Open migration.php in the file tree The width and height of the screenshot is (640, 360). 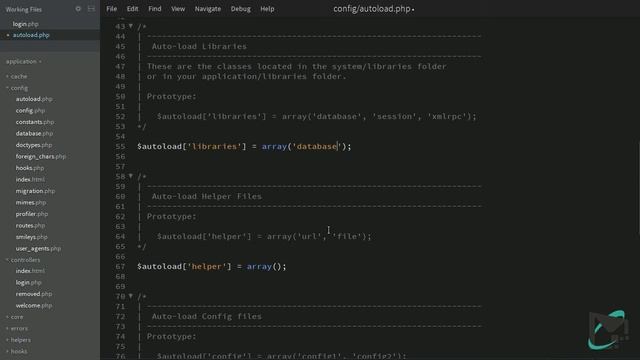click(35, 191)
